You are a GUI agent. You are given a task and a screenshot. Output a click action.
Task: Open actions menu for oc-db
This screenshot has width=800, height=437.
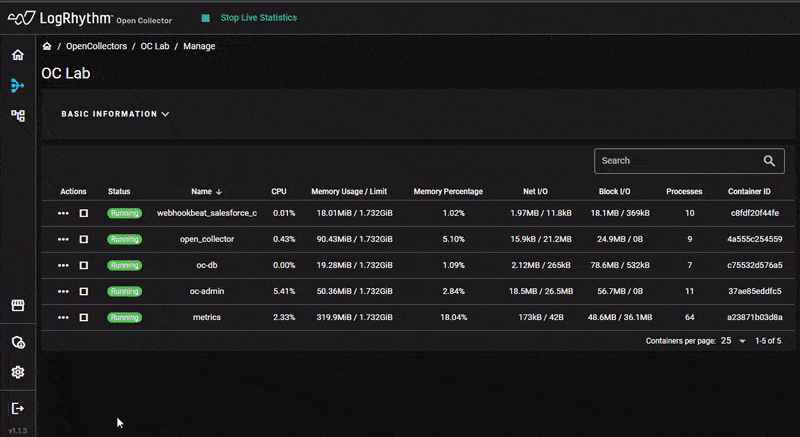coord(63,265)
